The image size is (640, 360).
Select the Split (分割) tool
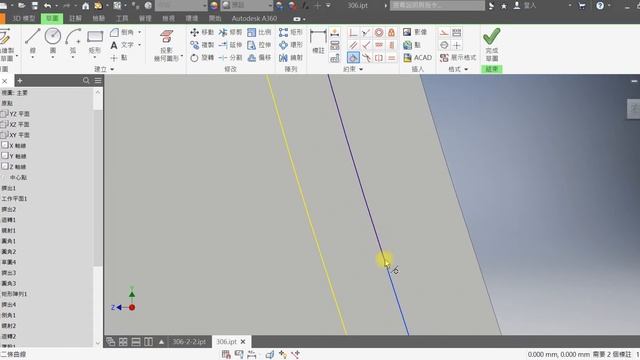click(x=230, y=58)
